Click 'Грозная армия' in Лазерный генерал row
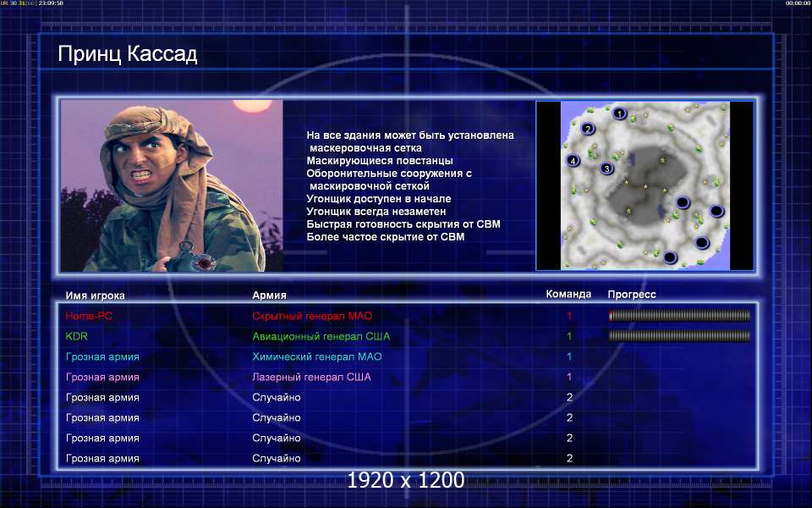812x508 pixels. tap(102, 377)
